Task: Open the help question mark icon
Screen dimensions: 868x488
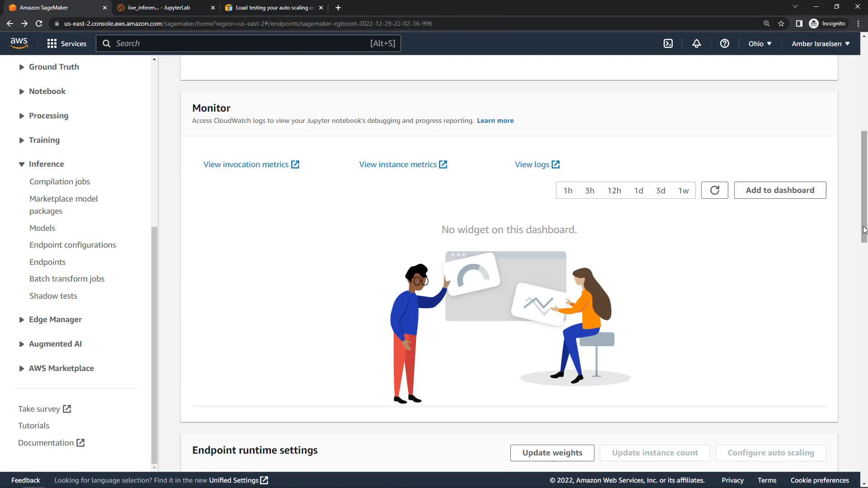Action: point(725,43)
